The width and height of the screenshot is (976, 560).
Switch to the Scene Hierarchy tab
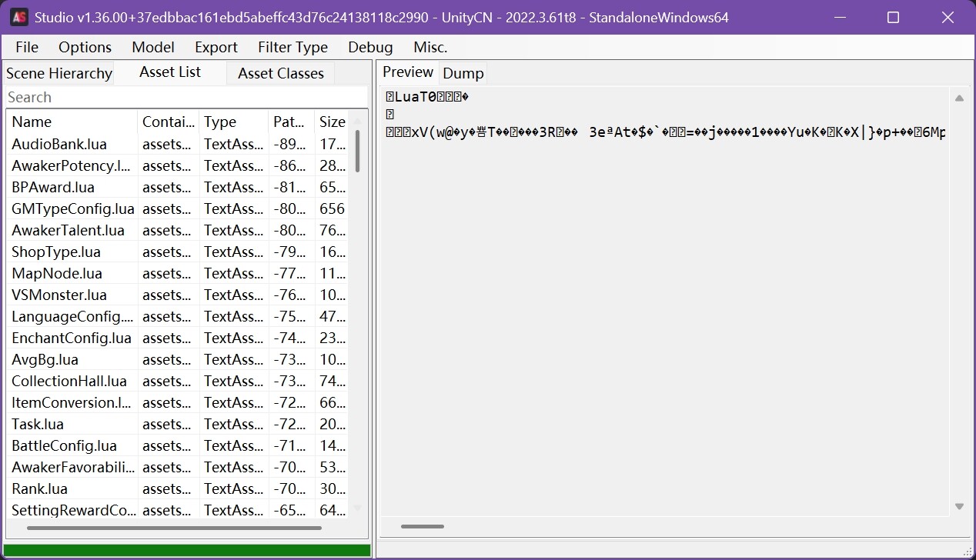tap(59, 74)
